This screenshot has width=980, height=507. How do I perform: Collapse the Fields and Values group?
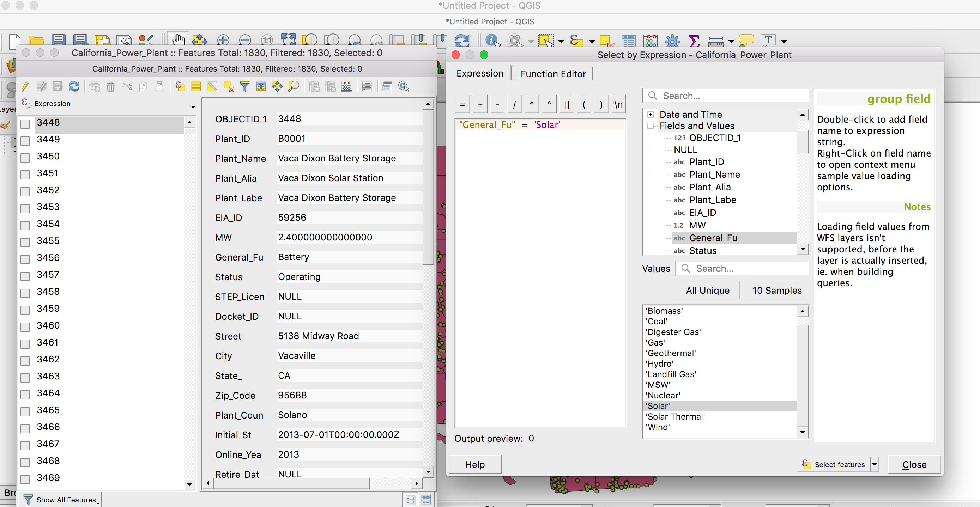point(651,126)
